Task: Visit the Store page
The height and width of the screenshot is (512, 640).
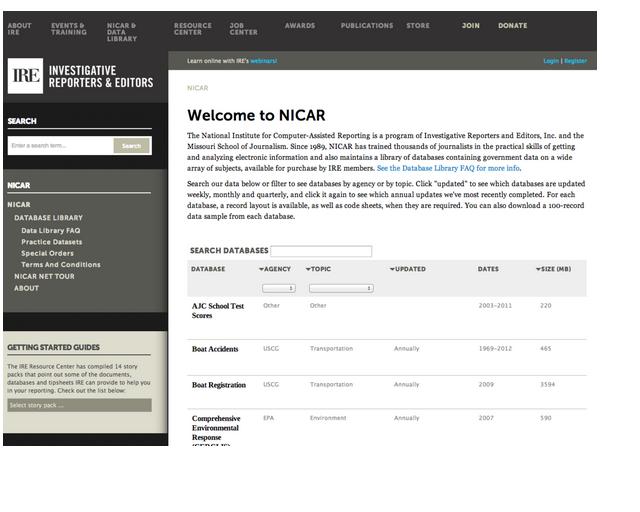Action: pos(418,25)
